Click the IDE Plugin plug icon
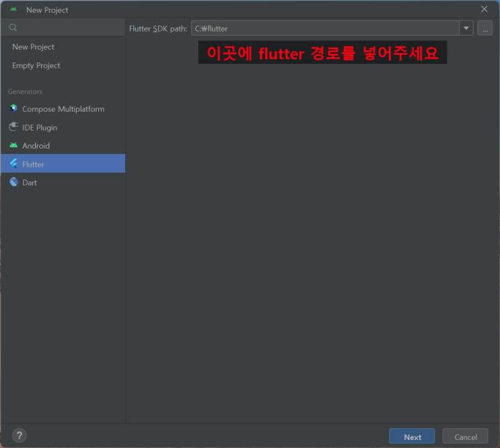 (13, 127)
